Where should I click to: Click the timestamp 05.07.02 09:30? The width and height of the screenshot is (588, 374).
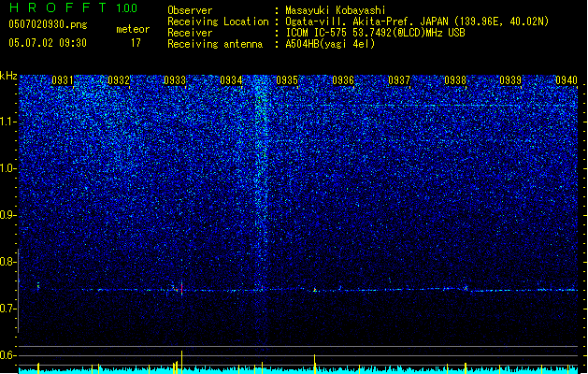(x=48, y=43)
